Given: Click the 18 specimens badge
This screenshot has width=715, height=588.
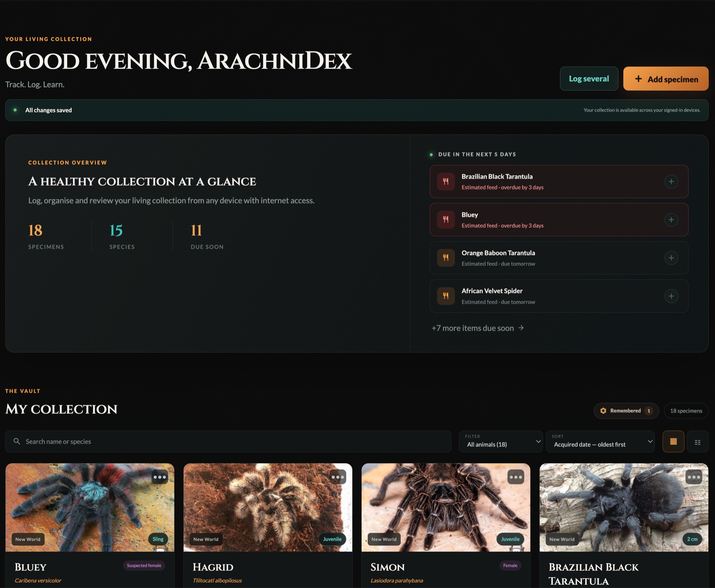Looking at the screenshot, I should (686, 411).
